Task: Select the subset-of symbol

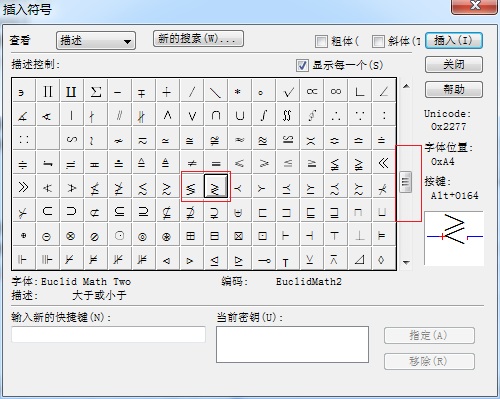Action: (48, 211)
